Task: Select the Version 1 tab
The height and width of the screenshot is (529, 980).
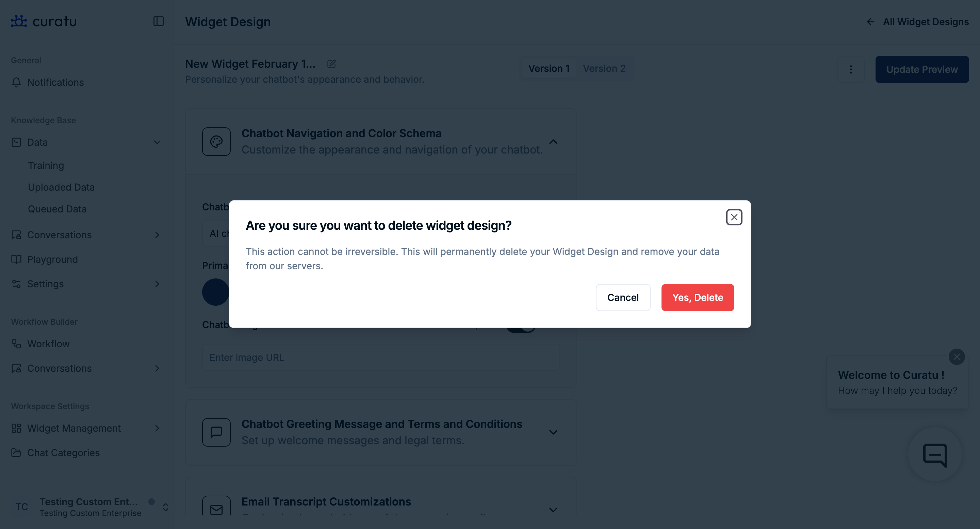Action: pyautogui.click(x=549, y=68)
